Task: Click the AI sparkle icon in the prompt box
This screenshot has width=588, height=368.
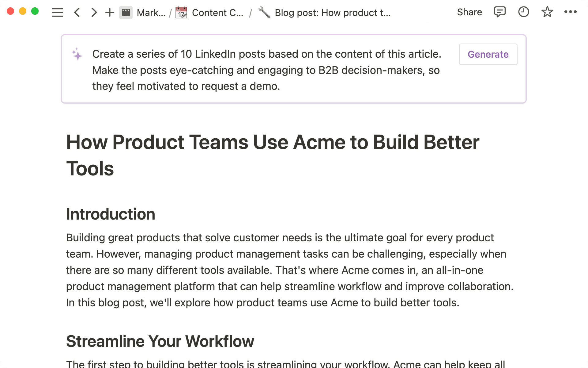Action: (77, 54)
